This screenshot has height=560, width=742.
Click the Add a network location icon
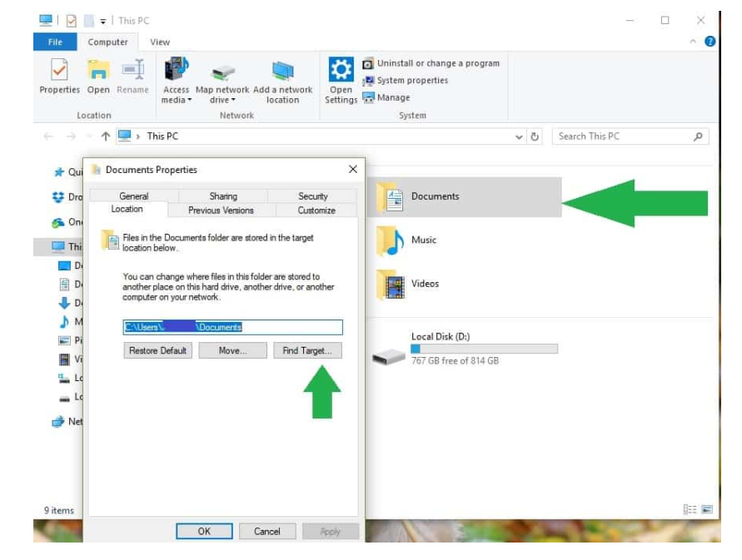point(281,79)
